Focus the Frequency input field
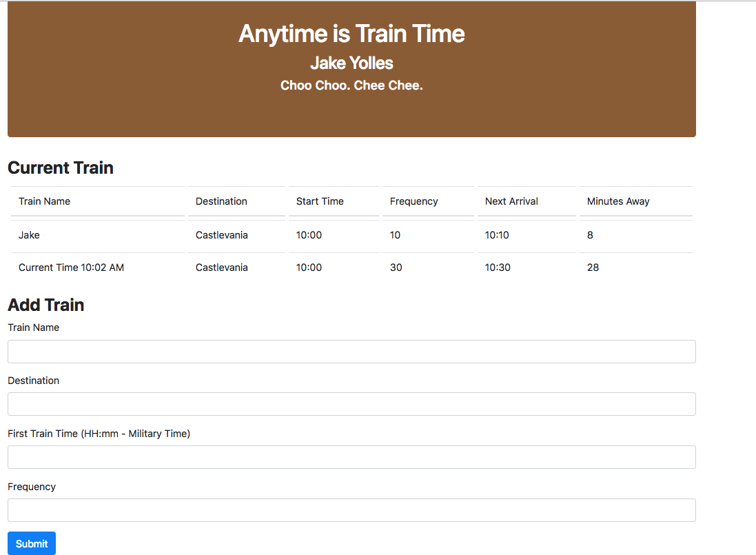756x555 pixels. coord(351,510)
